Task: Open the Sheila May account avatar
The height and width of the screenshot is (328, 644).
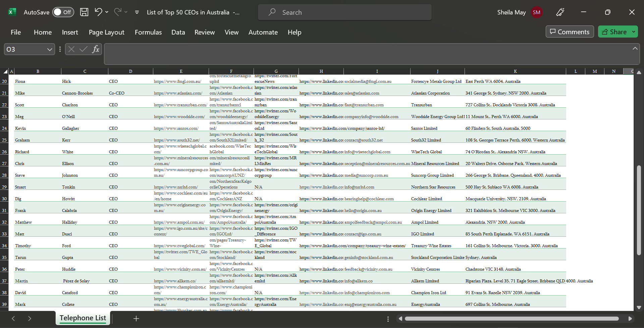Action: click(537, 12)
